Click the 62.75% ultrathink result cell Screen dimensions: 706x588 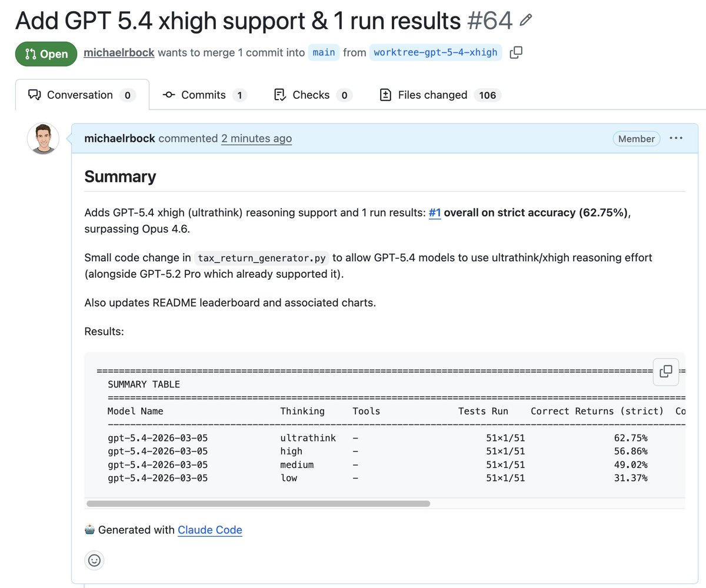[x=631, y=438]
